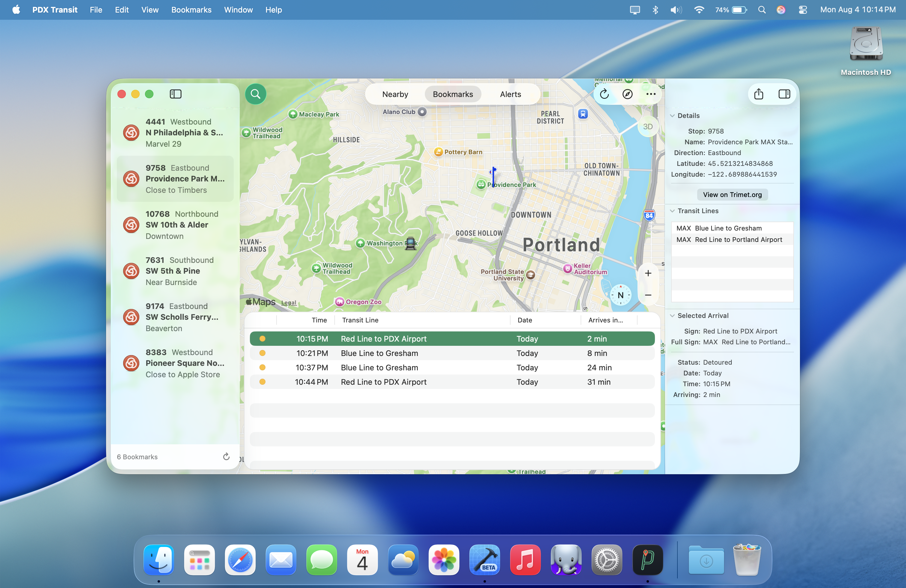Open Photos app from the Dock
Screen dimensions: 906x588
coord(444,560)
